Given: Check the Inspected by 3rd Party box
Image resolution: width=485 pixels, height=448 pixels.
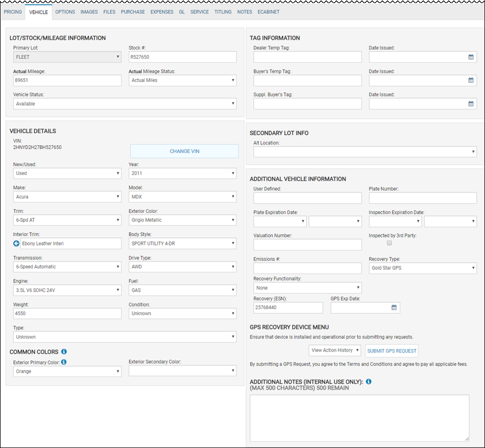Looking at the screenshot, I should tap(390, 243).
